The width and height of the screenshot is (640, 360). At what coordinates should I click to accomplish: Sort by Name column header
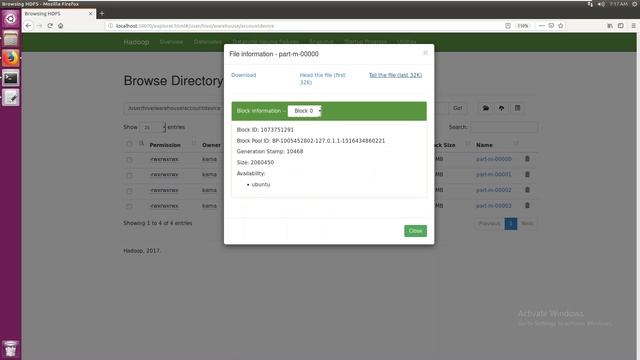pos(484,145)
